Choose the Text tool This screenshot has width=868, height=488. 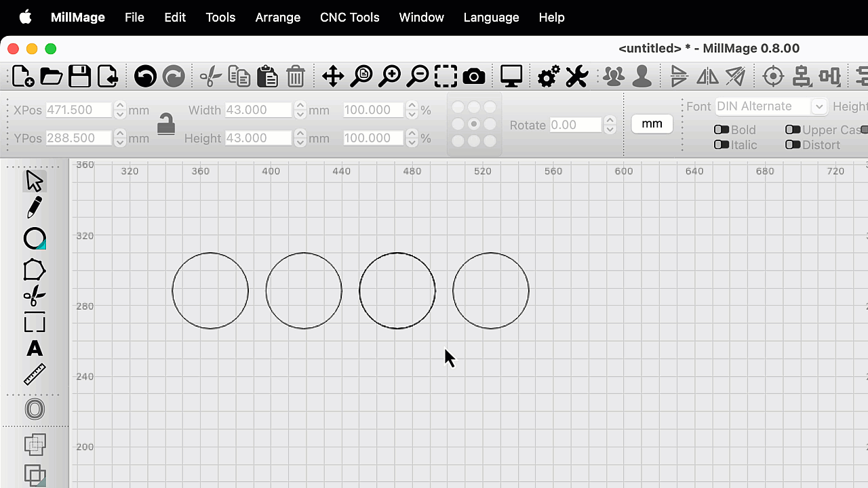[x=34, y=348]
